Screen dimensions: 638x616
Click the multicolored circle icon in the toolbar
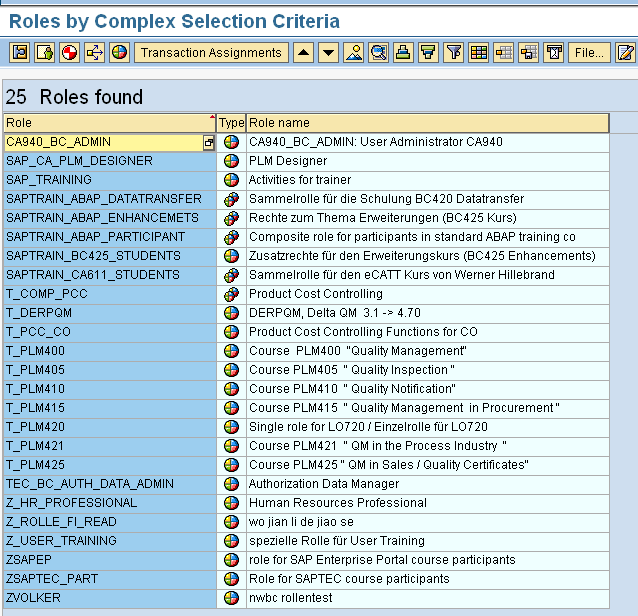(x=119, y=52)
